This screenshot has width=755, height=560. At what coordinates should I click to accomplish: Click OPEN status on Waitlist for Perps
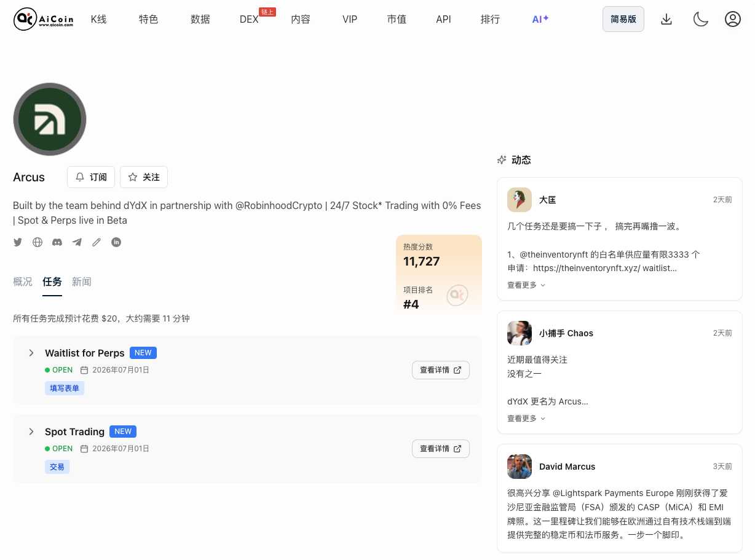tap(59, 370)
